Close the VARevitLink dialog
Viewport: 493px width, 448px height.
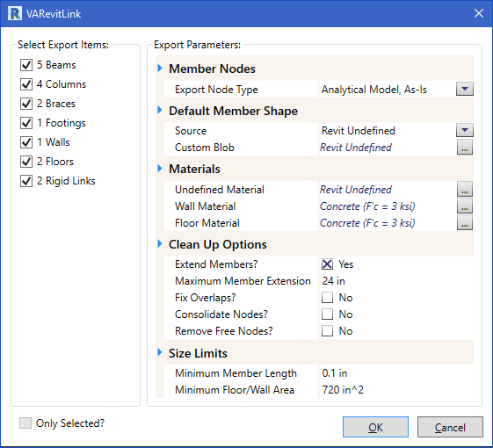479,13
